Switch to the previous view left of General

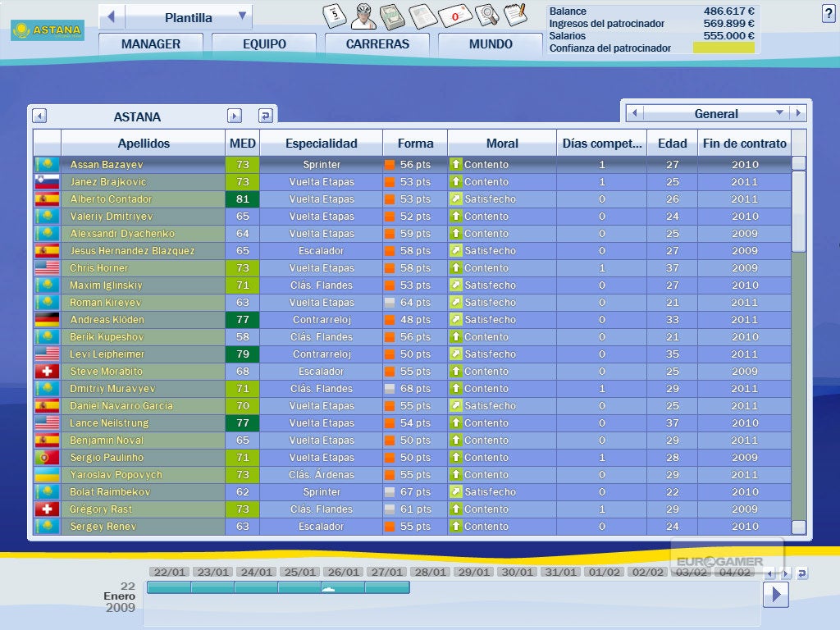pyautogui.click(x=635, y=113)
